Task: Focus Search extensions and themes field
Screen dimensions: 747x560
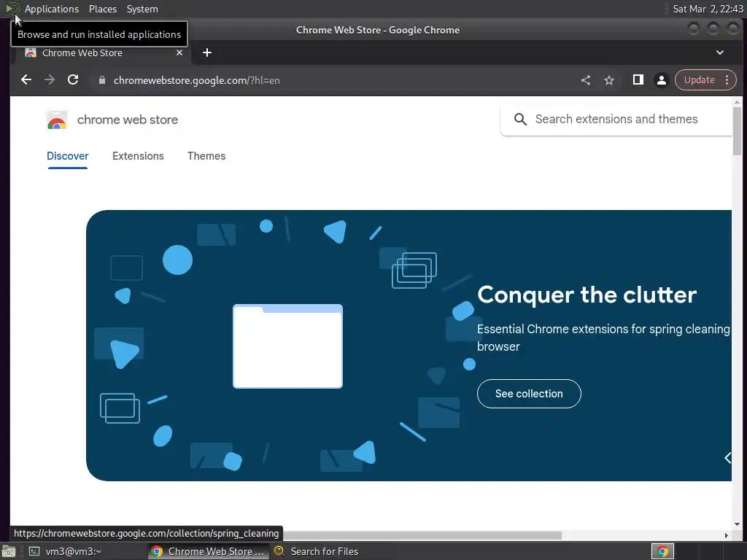Action: click(616, 119)
